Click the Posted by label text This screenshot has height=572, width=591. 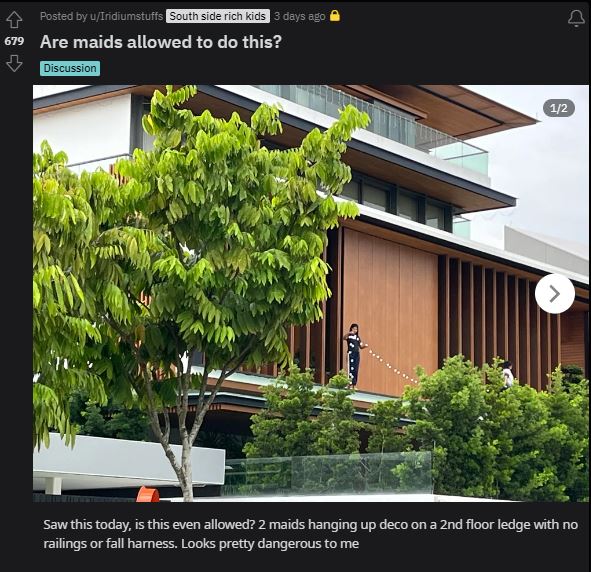(x=63, y=16)
